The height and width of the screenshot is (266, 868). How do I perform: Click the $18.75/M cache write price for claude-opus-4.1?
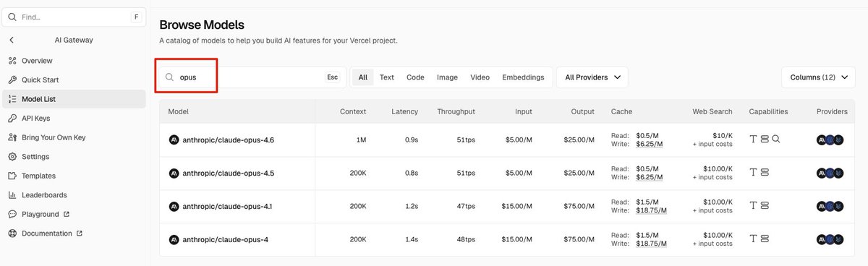click(x=651, y=210)
